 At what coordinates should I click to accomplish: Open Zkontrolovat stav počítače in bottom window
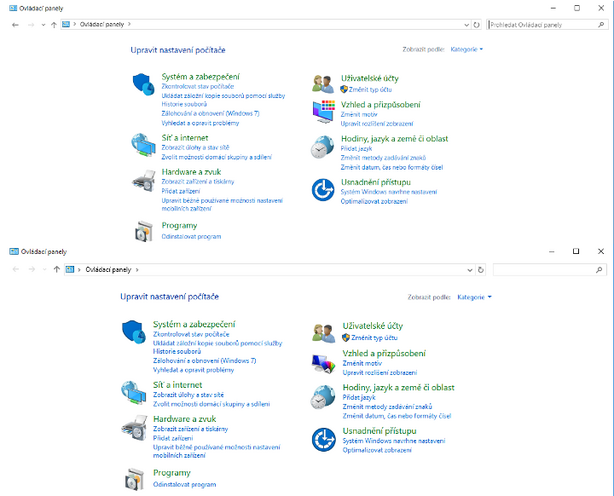(191, 334)
